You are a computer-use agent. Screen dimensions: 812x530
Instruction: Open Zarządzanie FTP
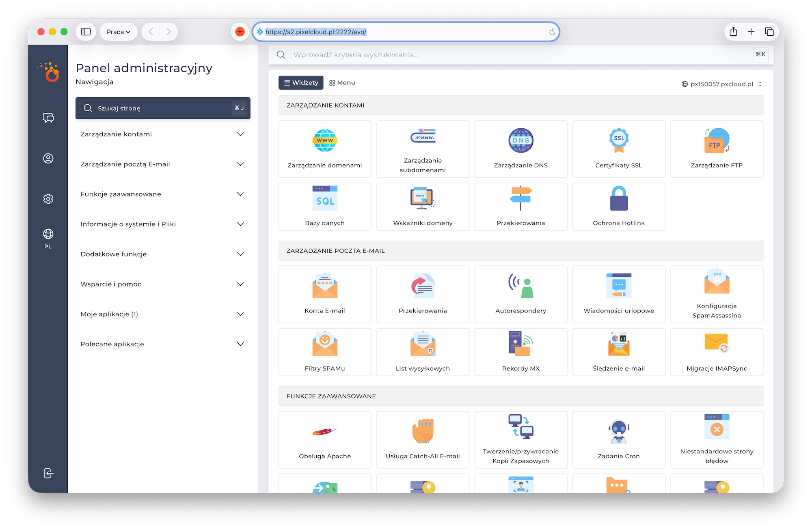717,149
